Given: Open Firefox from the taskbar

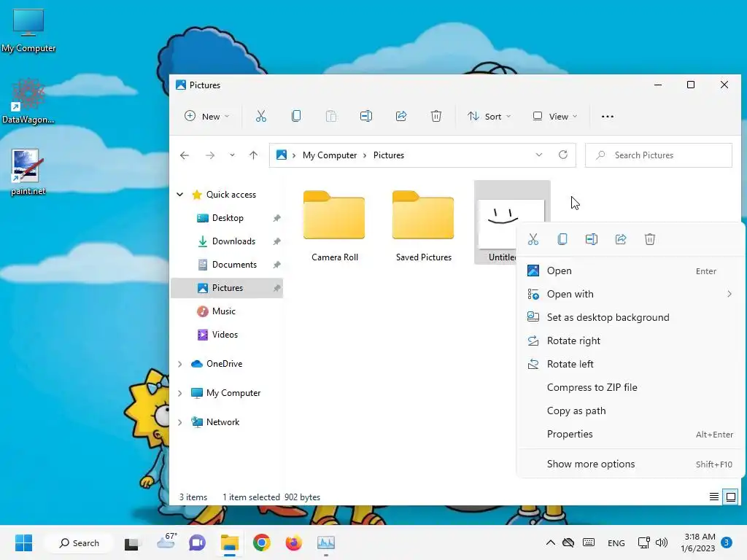Looking at the screenshot, I should pos(293,542).
